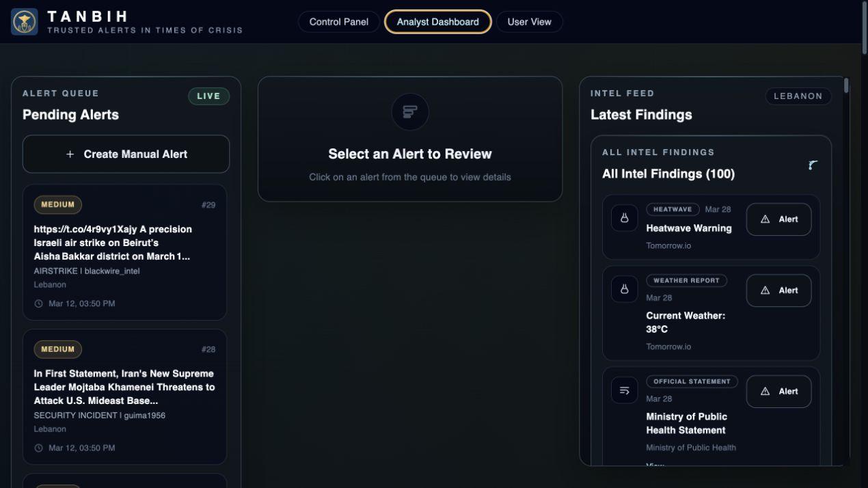
Task: Click the plus icon in Create Manual Alert
Action: tap(70, 154)
